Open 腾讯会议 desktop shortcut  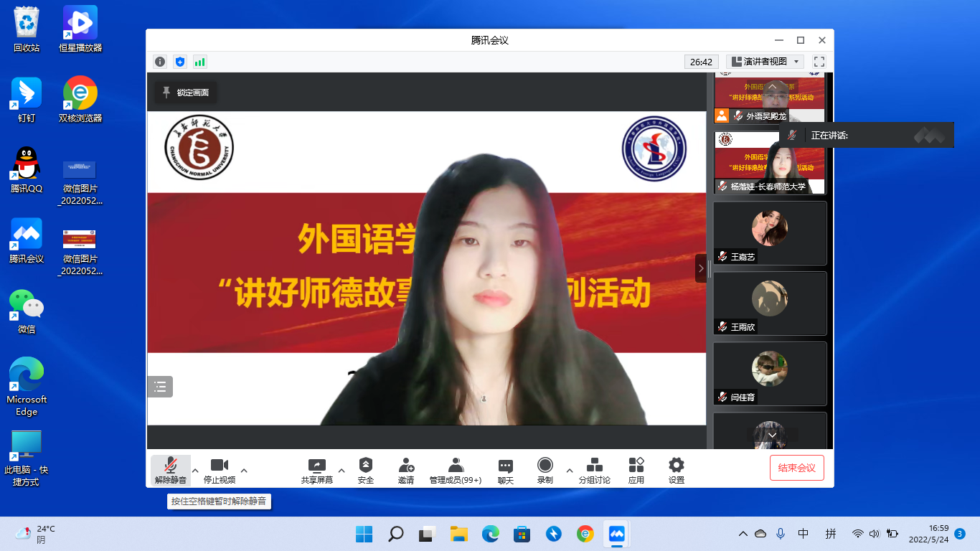pos(27,240)
